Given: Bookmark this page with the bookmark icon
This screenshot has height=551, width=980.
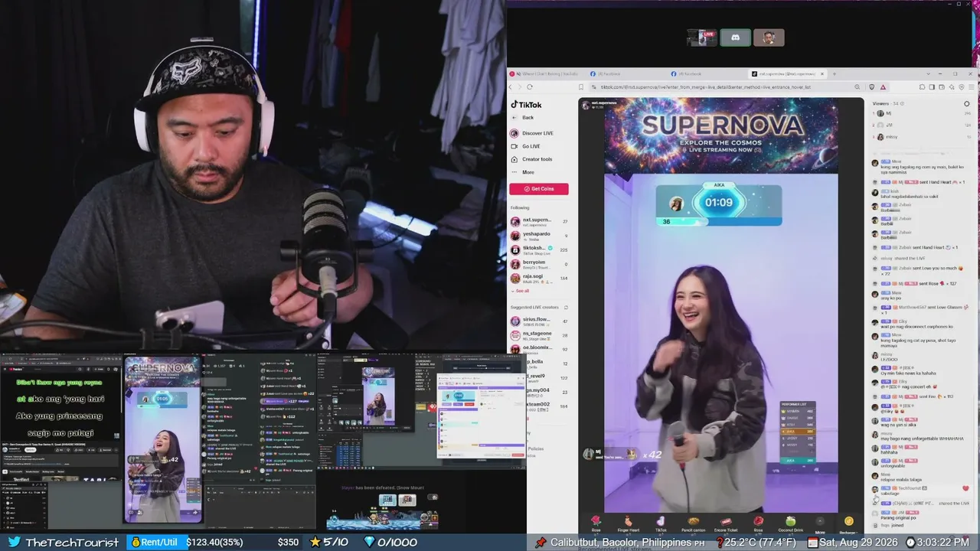Looking at the screenshot, I should point(581,87).
